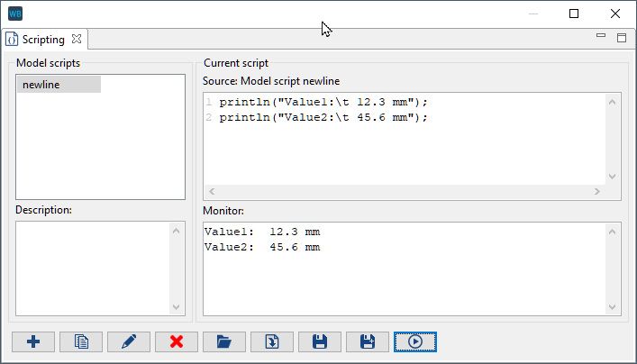Click line 2 of the source code
This screenshot has height=364, width=637.
pos(323,117)
